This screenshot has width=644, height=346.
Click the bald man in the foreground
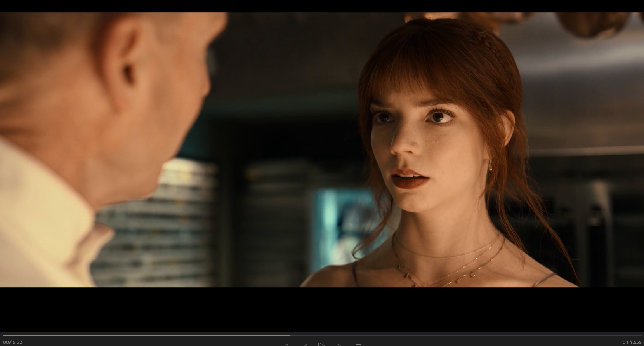pos(116,97)
